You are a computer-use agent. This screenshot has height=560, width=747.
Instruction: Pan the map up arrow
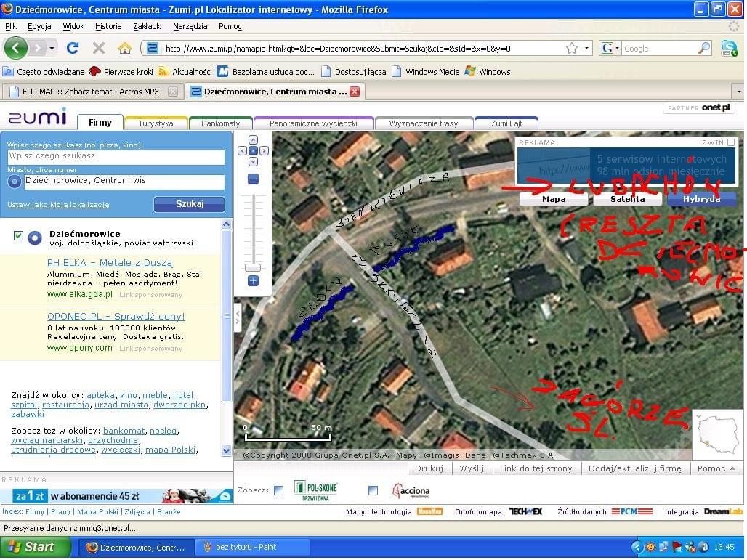coord(253,139)
